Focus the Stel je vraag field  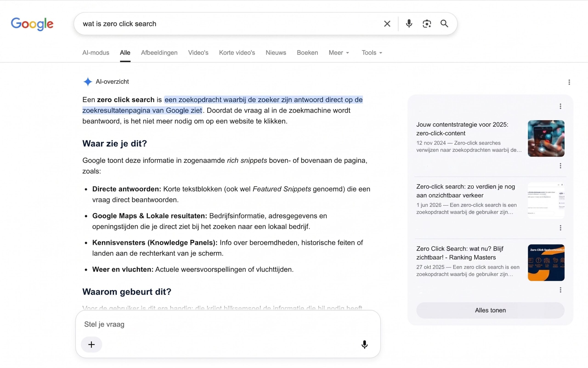pos(228,324)
